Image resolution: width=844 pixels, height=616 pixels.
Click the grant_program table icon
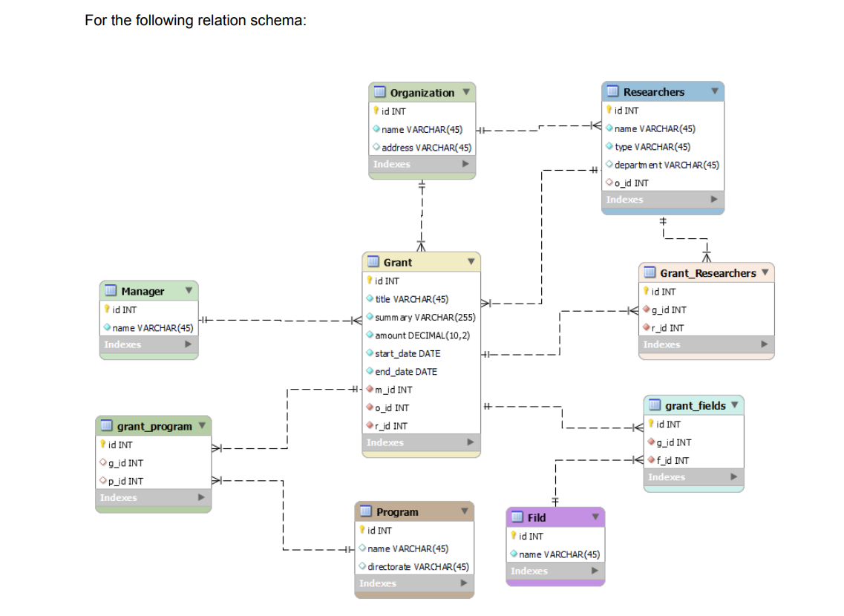[x=107, y=425]
